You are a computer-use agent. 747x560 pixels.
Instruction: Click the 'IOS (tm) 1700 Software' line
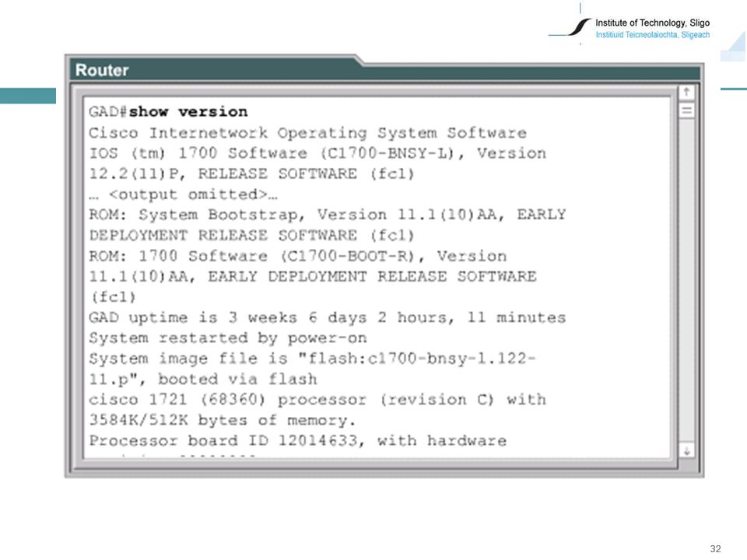tap(317, 153)
